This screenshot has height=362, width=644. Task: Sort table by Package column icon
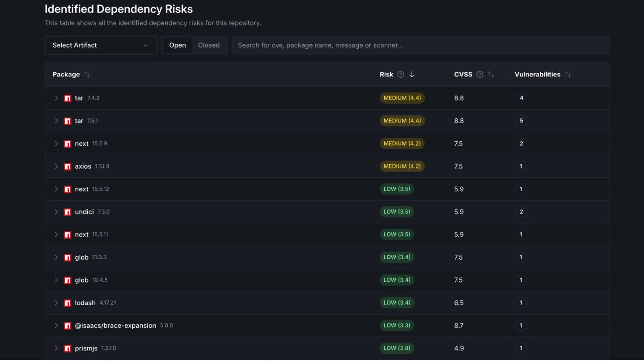pos(87,75)
